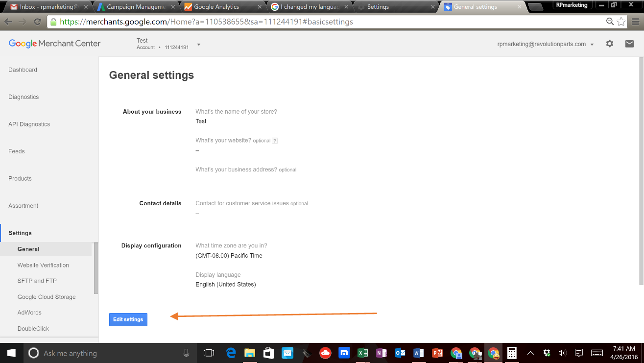Open the volume speaker tray icon
Screen dimensions: 644x363
tap(562, 353)
